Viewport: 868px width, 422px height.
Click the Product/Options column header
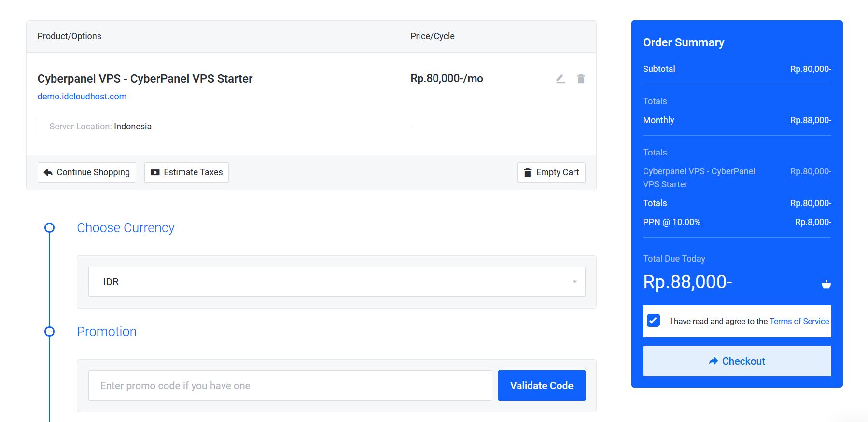coord(70,36)
